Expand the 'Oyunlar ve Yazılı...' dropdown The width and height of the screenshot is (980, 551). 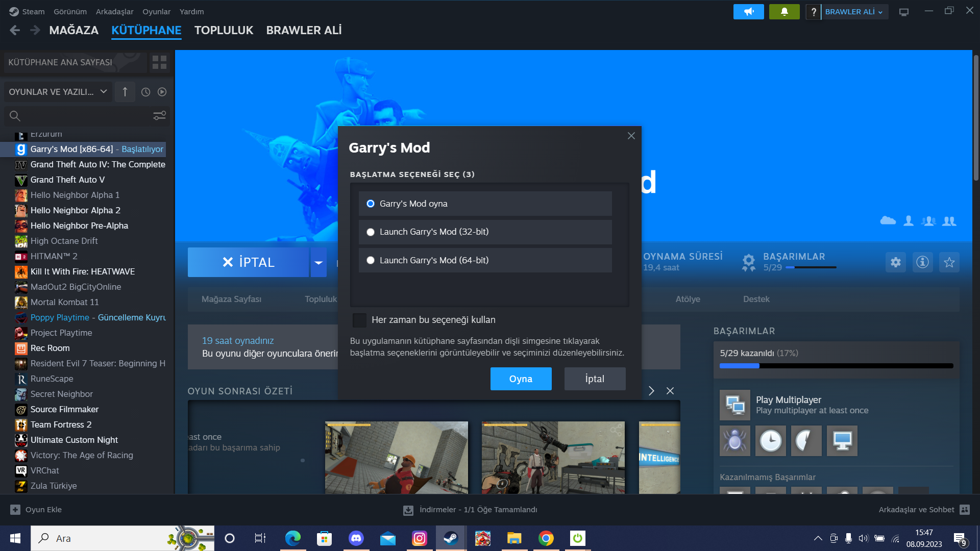pyautogui.click(x=58, y=92)
